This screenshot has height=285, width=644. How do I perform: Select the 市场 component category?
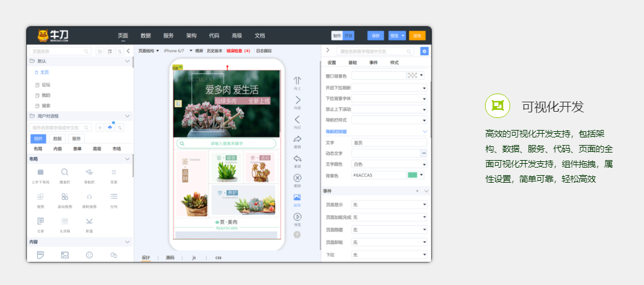117,149
